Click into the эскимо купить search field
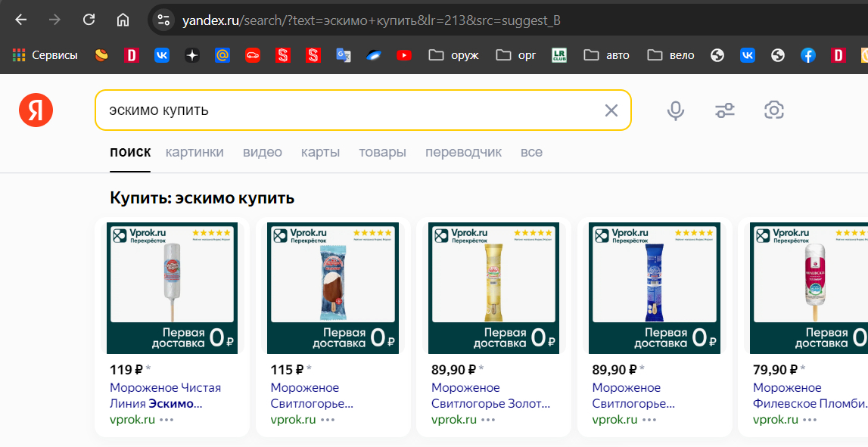 click(x=348, y=110)
